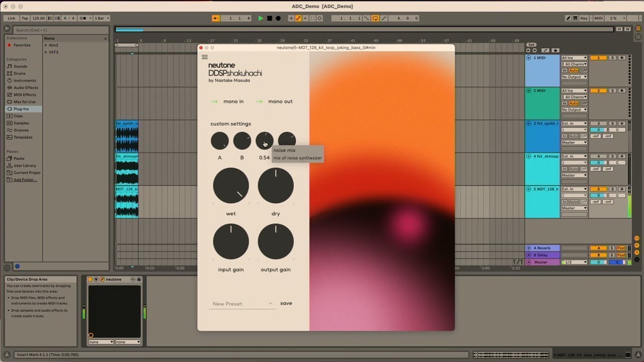Click the Lock Envelopes icon

pos(555,50)
